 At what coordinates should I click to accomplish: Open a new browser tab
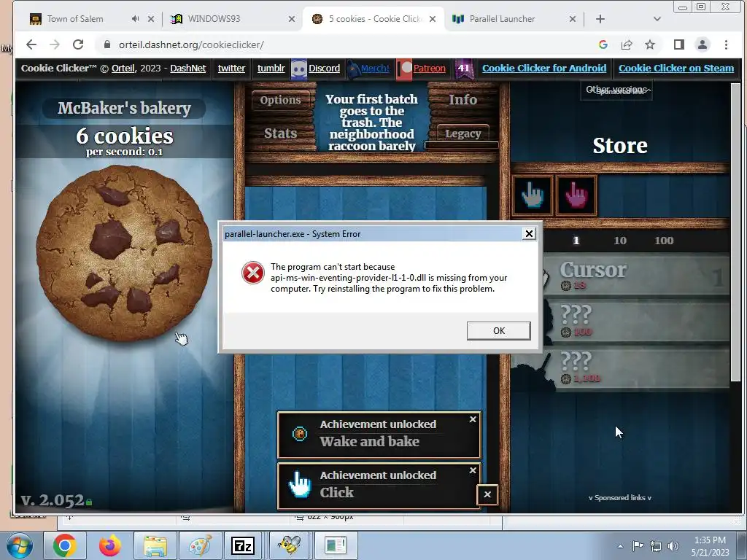click(600, 19)
